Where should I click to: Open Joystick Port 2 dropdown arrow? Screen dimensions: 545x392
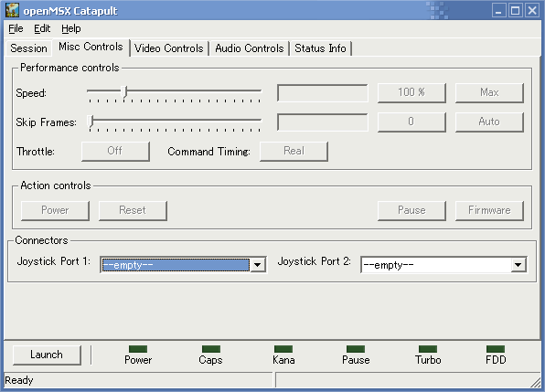(x=518, y=265)
